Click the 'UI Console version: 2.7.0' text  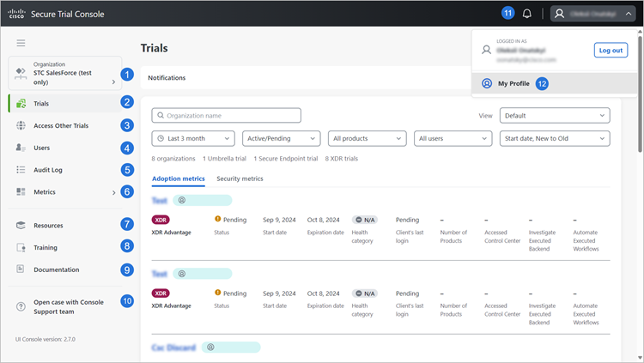point(46,339)
